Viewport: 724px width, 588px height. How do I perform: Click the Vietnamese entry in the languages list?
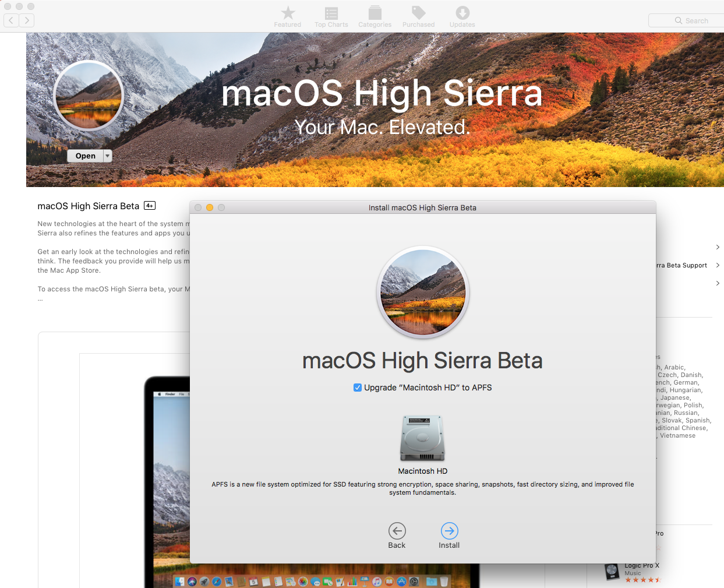coord(677,435)
